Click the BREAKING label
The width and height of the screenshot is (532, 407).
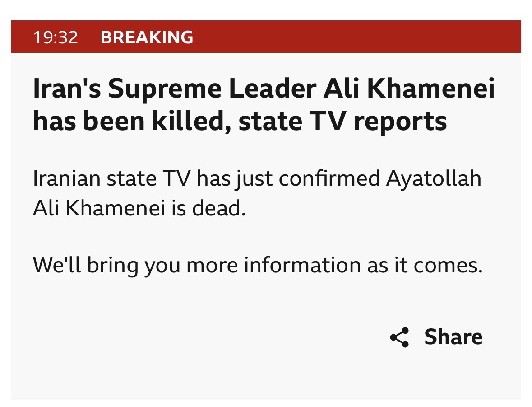point(147,37)
